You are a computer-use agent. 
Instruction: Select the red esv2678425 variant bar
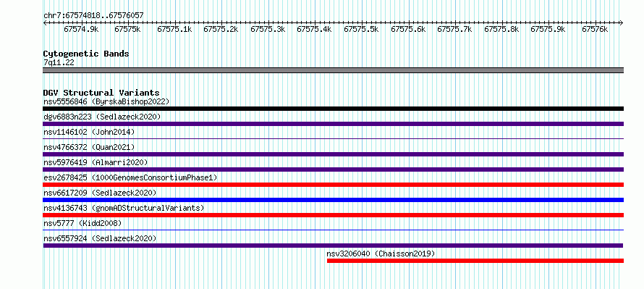(x=333, y=185)
